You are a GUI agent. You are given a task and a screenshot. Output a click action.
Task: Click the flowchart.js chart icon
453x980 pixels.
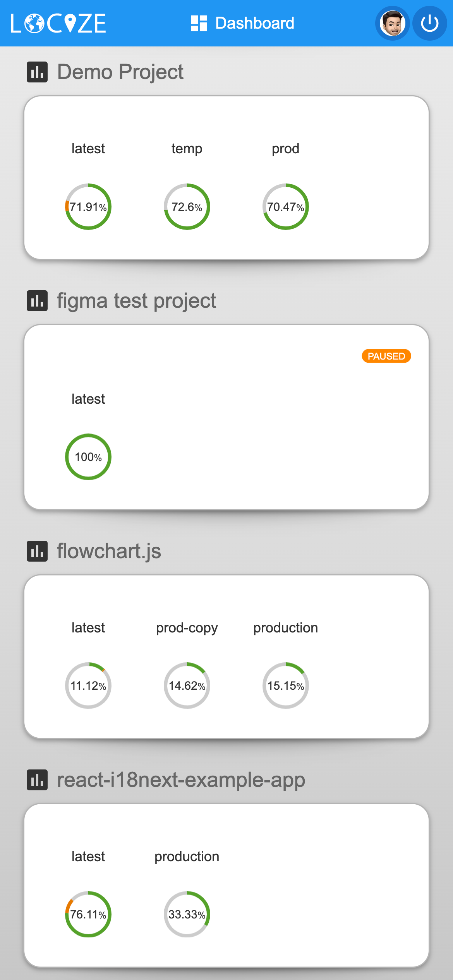click(x=37, y=551)
